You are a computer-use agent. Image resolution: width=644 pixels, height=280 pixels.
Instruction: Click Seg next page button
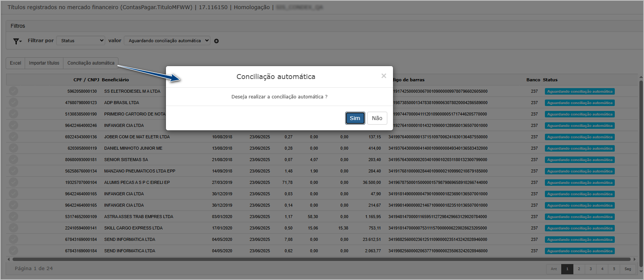point(628,269)
